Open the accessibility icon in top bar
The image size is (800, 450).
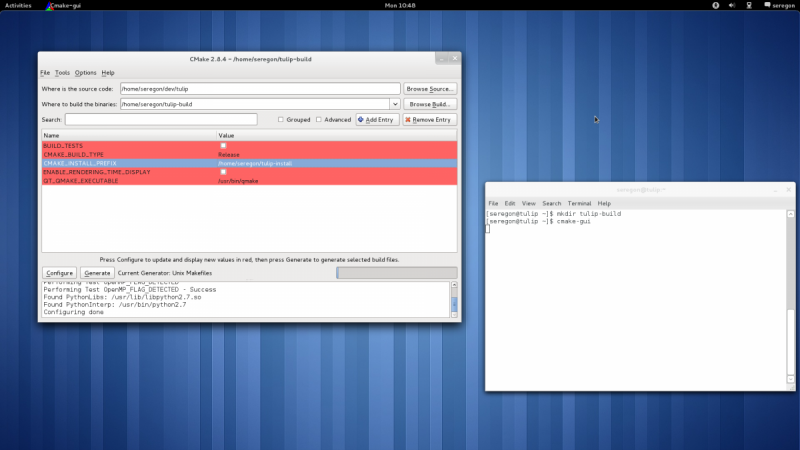tap(715, 5)
